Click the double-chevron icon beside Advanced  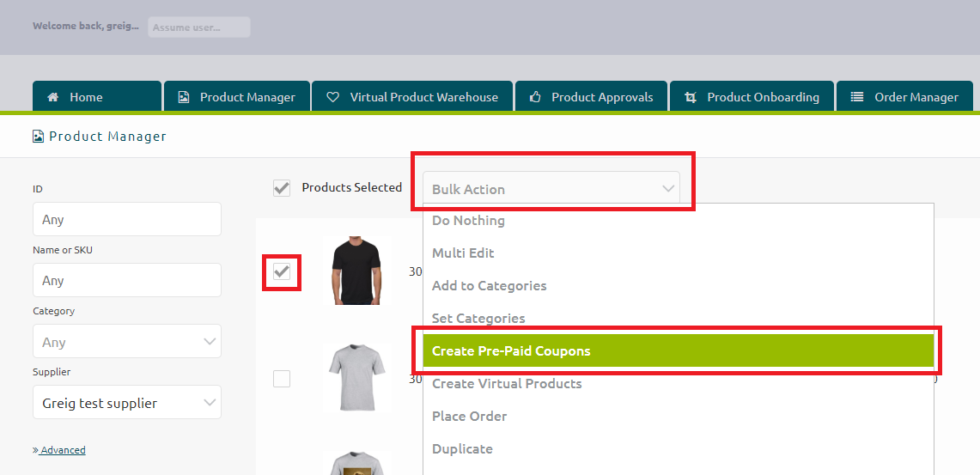point(35,450)
